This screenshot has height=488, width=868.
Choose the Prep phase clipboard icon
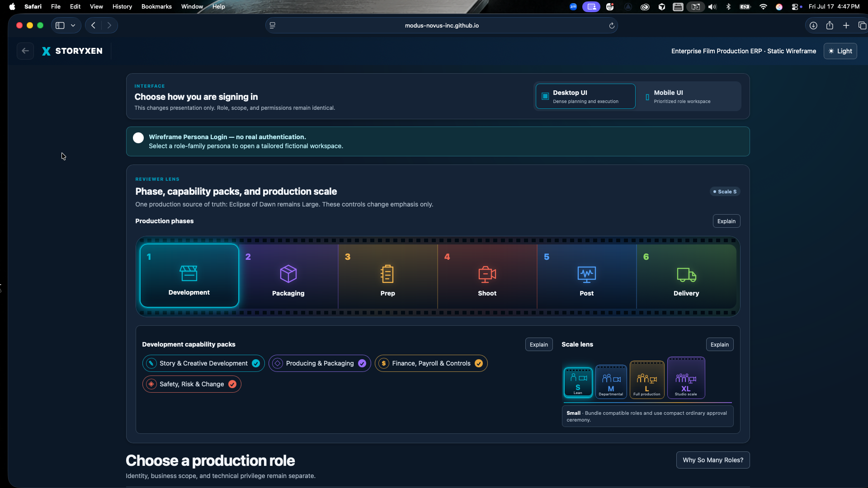point(387,274)
